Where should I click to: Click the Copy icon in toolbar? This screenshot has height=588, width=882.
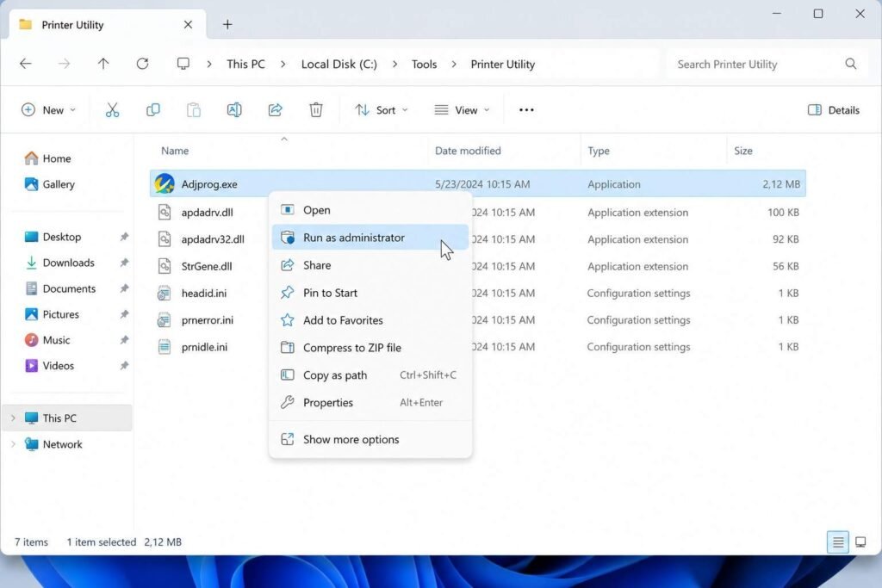tap(153, 110)
